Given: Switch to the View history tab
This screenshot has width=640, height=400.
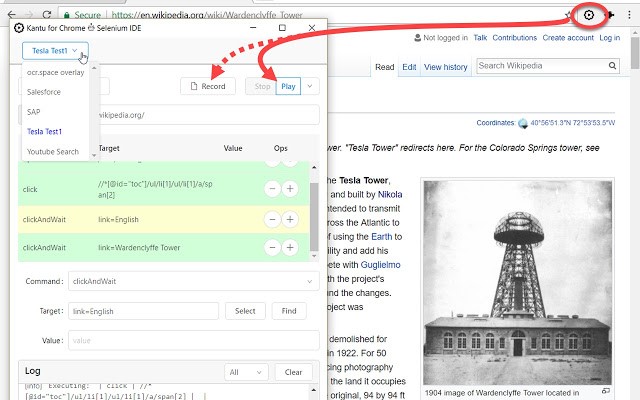Looking at the screenshot, I should click(x=445, y=68).
